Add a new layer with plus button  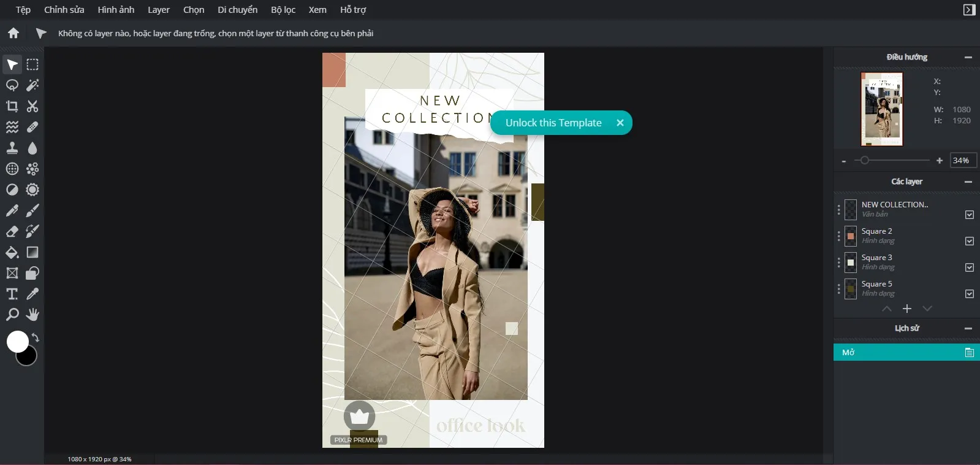click(x=907, y=309)
